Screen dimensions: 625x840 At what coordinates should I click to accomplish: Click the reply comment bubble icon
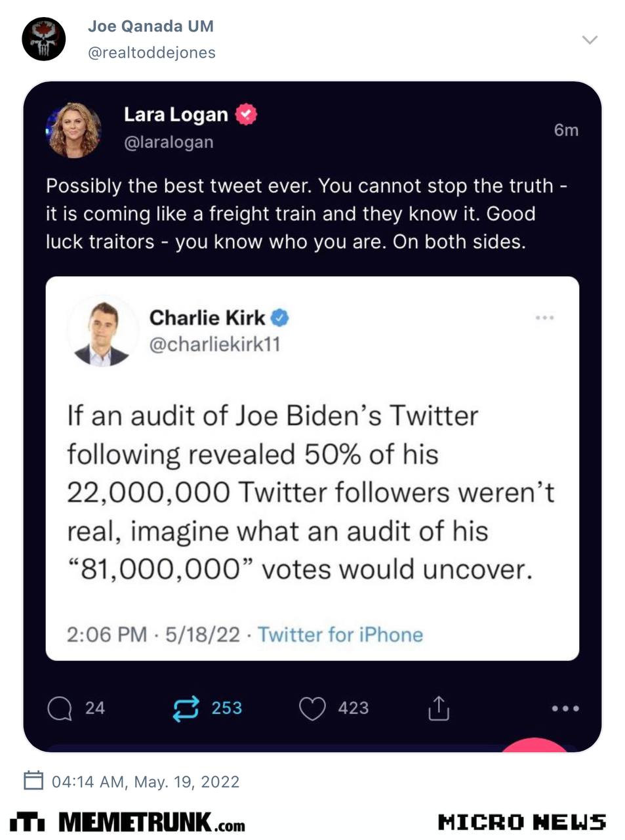pos(60,708)
